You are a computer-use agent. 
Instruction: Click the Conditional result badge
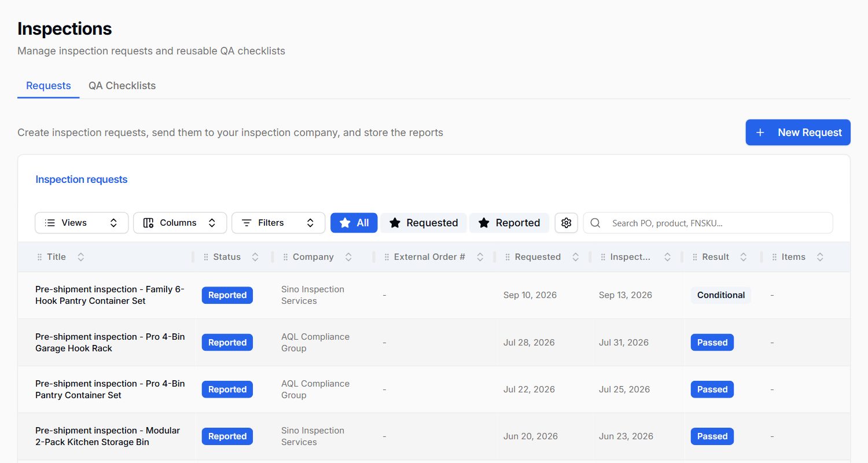[721, 295]
